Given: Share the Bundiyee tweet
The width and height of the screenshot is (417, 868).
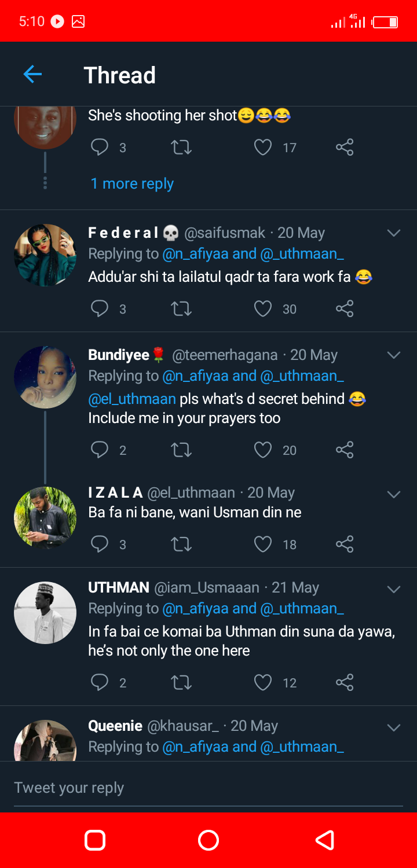Looking at the screenshot, I should (x=345, y=450).
